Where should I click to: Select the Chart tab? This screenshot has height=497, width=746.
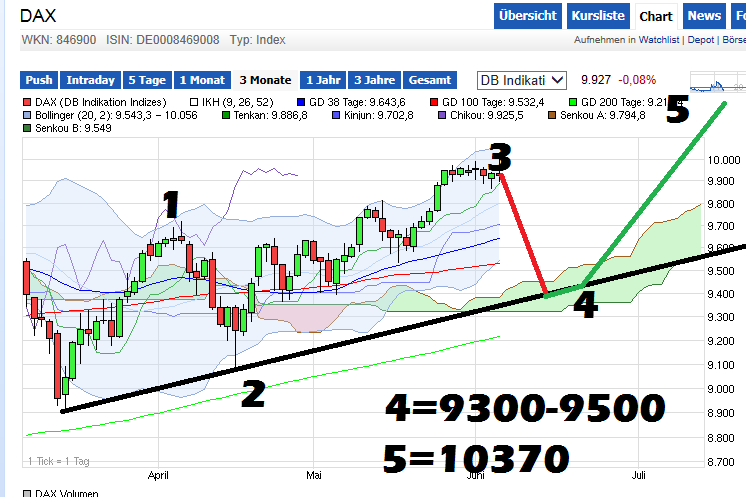tap(656, 17)
